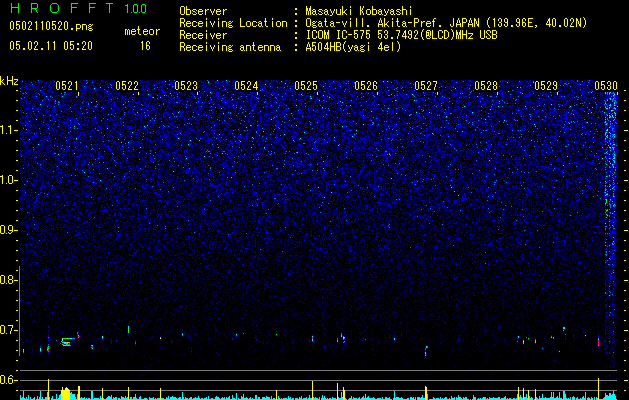Click the HROFFT title text
The height and width of the screenshot is (400, 629).
click(x=62, y=8)
